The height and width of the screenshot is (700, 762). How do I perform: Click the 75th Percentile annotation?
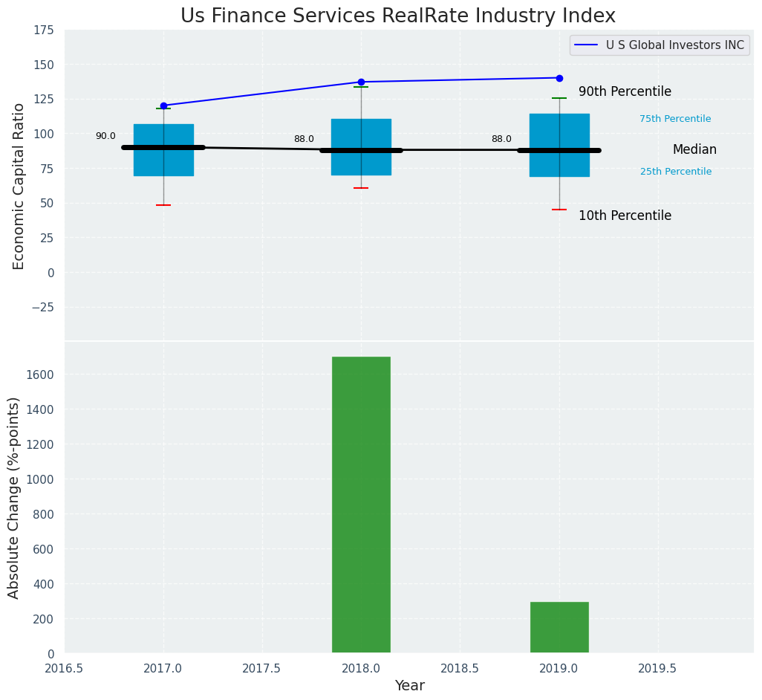tap(675, 119)
